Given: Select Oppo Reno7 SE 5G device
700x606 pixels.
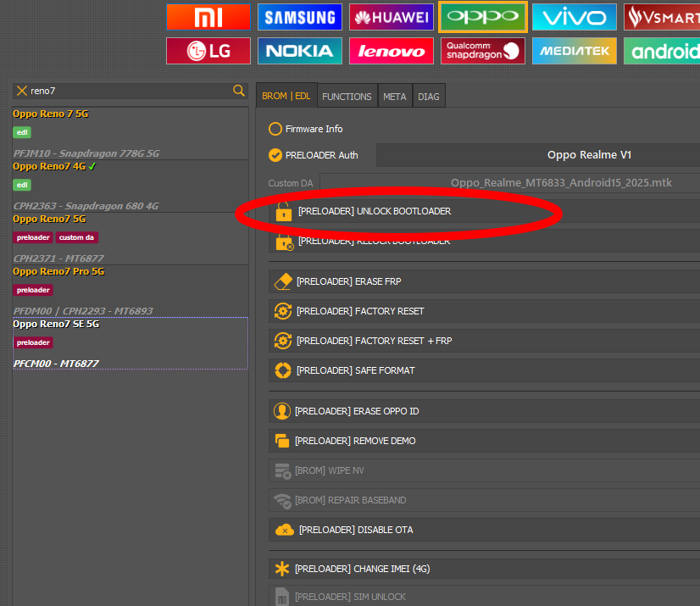Looking at the screenshot, I should point(131,343).
